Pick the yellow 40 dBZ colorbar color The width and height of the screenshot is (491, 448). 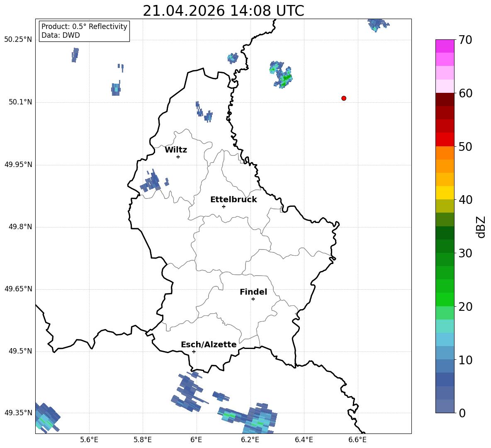445,193
